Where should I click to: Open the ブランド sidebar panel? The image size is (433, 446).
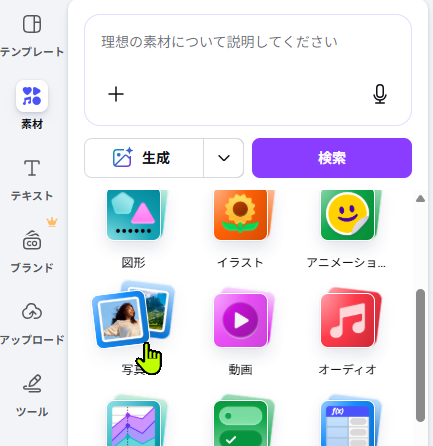(x=32, y=251)
